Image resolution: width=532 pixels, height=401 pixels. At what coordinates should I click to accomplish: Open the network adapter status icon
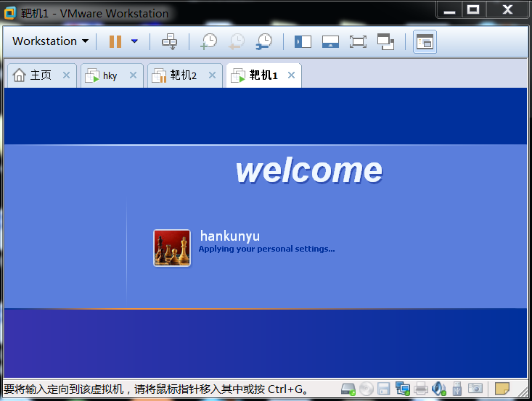402,389
